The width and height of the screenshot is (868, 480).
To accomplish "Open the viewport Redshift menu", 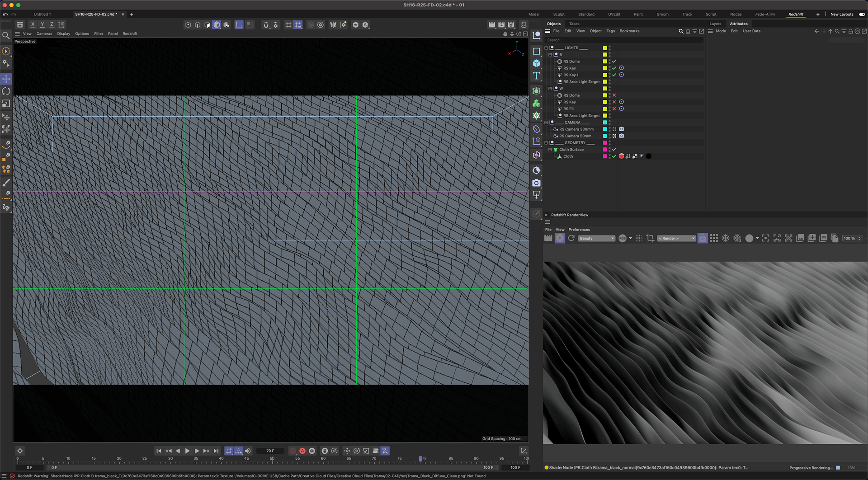I will (130, 34).
